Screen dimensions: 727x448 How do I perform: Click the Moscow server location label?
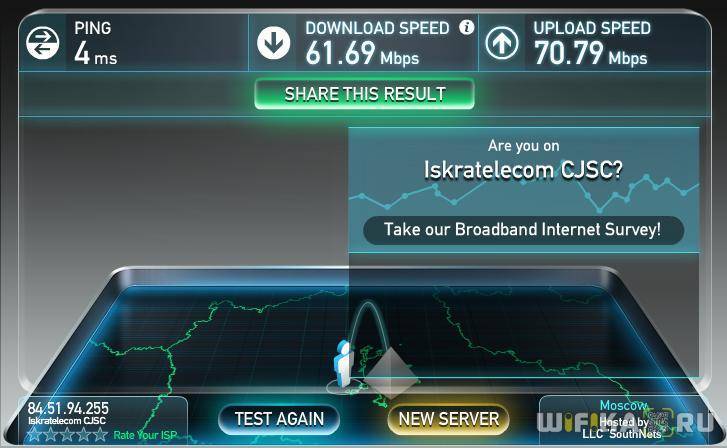(623, 405)
